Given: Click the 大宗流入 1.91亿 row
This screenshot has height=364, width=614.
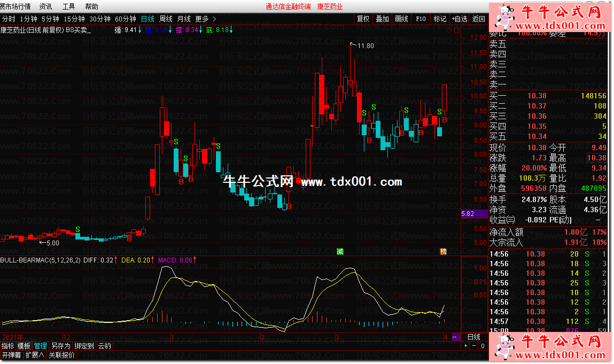Looking at the screenshot, I should click(548, 243).
